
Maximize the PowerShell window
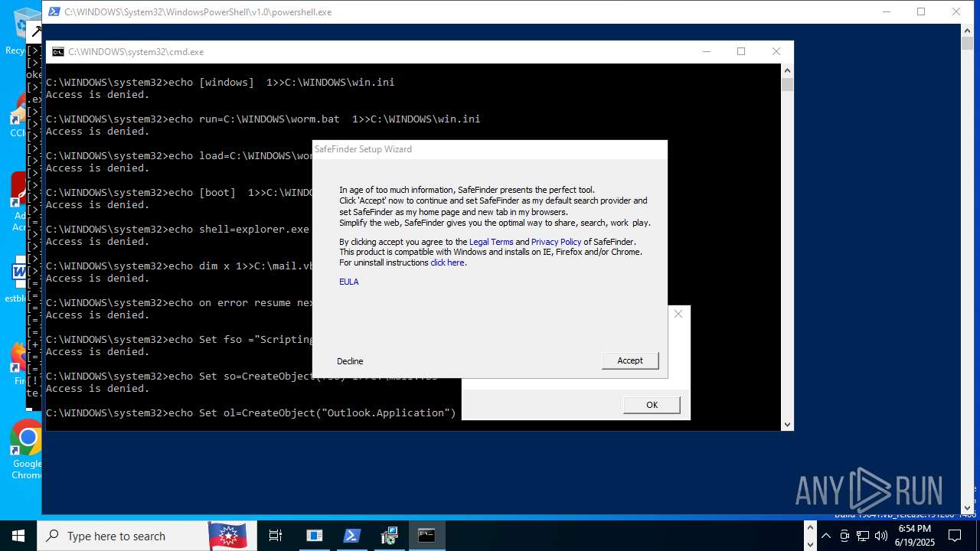point(922,11)
